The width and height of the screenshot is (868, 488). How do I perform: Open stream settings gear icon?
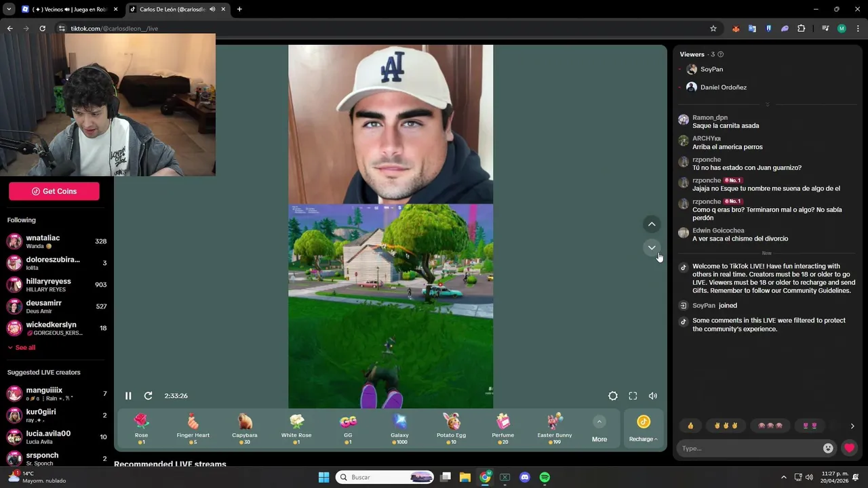pos(613,396)
